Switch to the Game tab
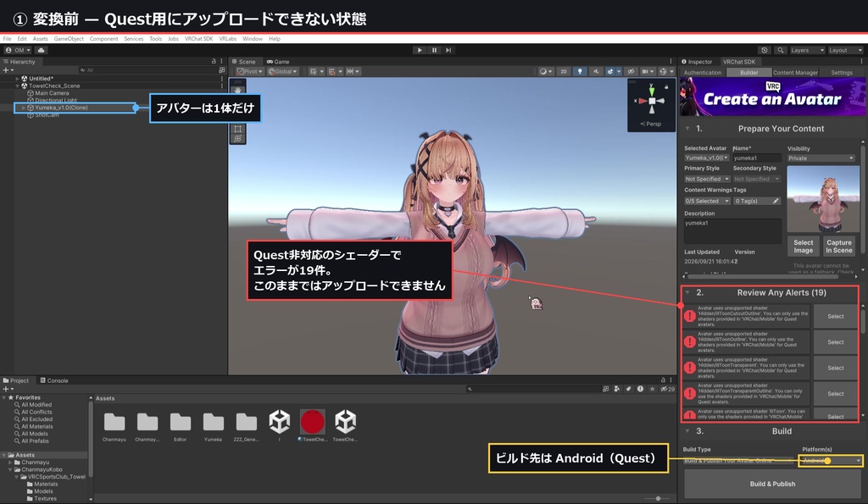 point(278,61)
